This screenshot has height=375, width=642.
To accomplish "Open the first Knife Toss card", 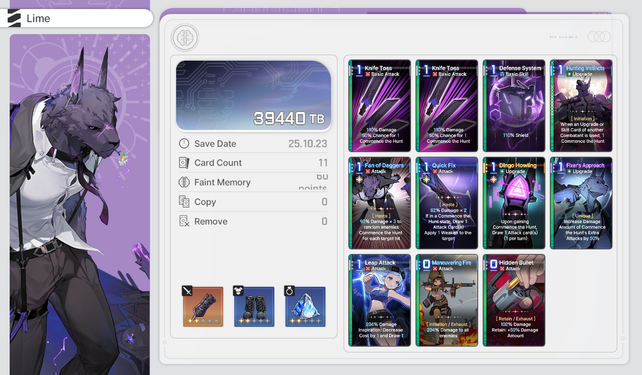I will (x=380, y=106).
